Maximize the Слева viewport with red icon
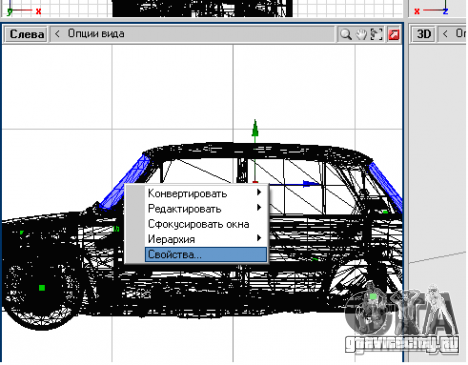This screenshot has height=365, width=468. pos(394,34)
